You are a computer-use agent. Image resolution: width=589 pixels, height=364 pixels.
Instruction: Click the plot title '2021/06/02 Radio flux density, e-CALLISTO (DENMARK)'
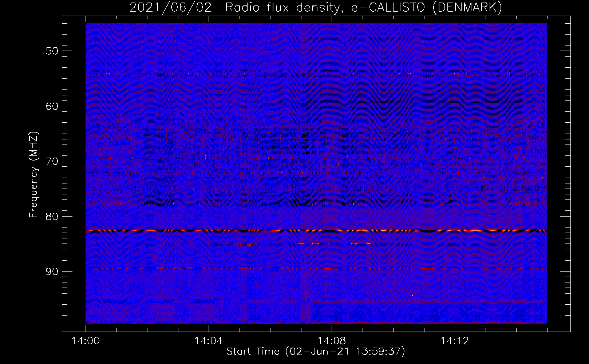tap(316, 7)
